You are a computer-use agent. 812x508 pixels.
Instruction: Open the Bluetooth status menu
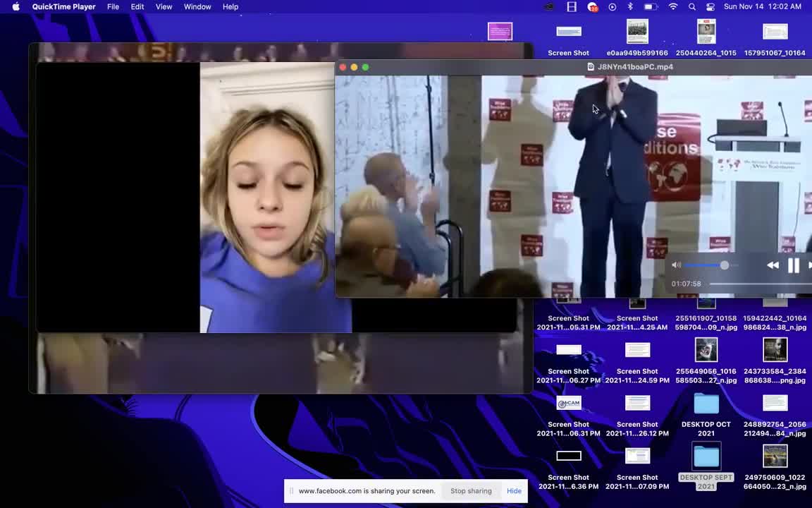[x=630, y=7]
